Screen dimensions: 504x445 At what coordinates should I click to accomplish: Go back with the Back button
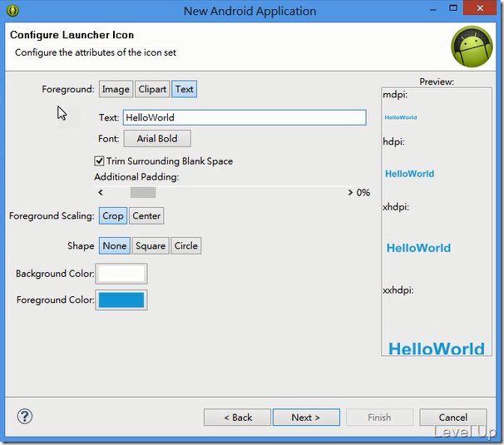tap(237, 418)
